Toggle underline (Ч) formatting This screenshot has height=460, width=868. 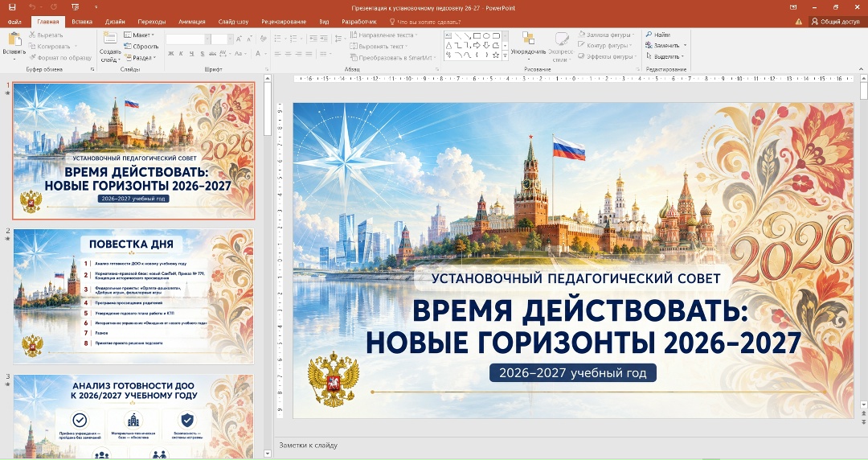[191, 54]
